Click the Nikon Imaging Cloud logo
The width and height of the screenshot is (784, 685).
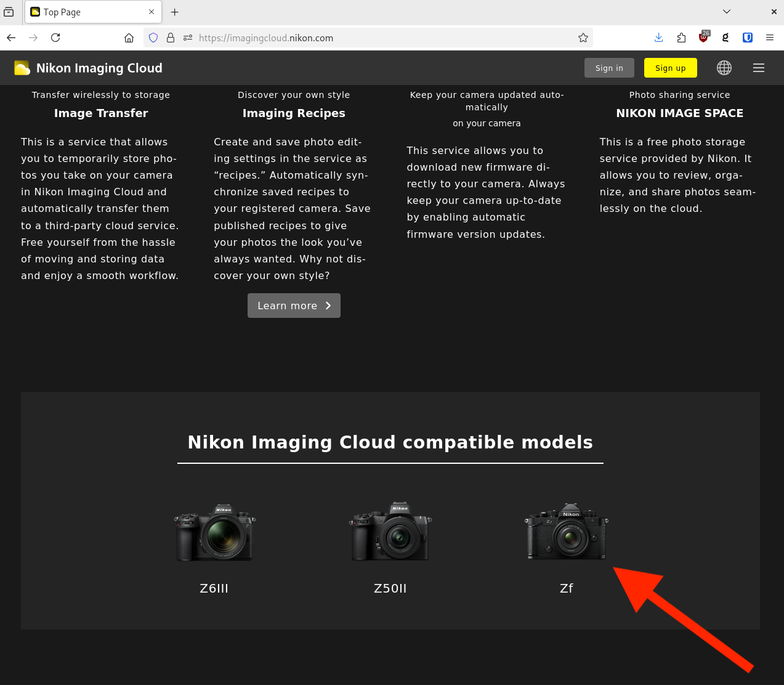tap(88, 68)
